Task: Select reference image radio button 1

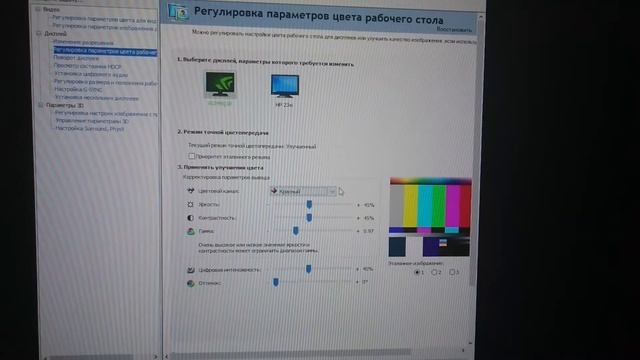Action: pos(417,272)
